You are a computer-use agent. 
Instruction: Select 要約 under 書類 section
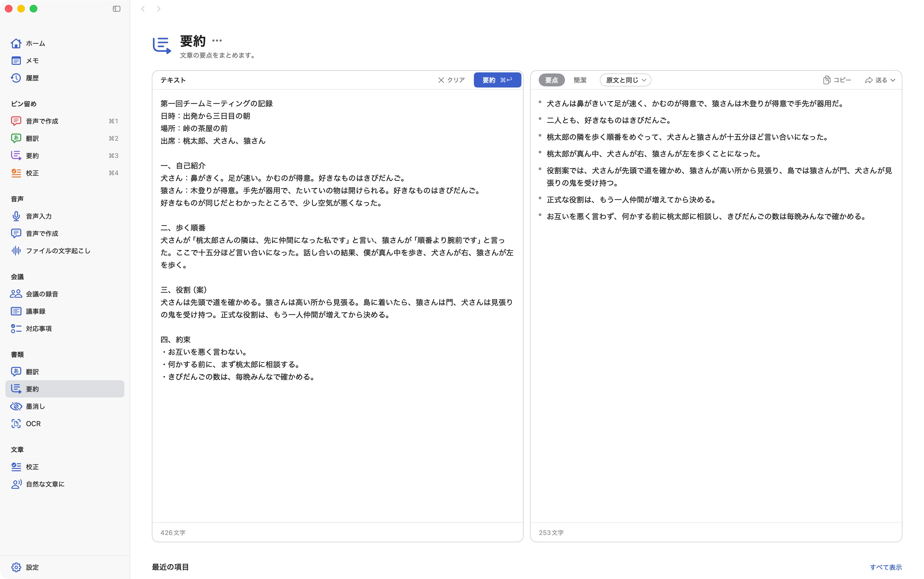65,389
